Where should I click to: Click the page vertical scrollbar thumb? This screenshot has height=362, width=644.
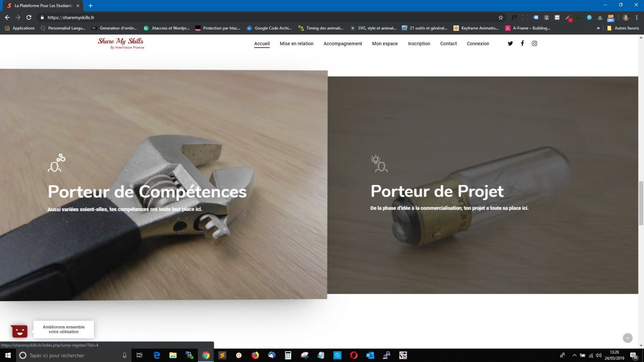[x=641, y=203]
